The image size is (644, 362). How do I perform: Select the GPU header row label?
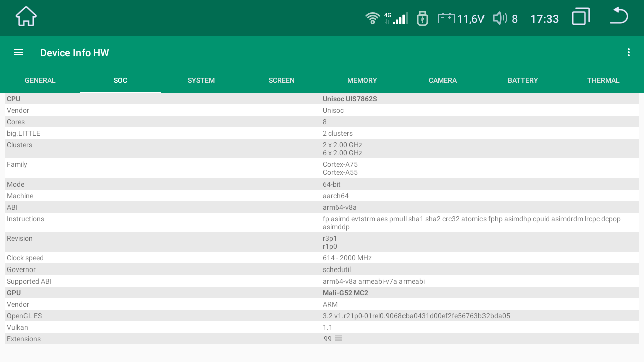click(x=14, y=293)
